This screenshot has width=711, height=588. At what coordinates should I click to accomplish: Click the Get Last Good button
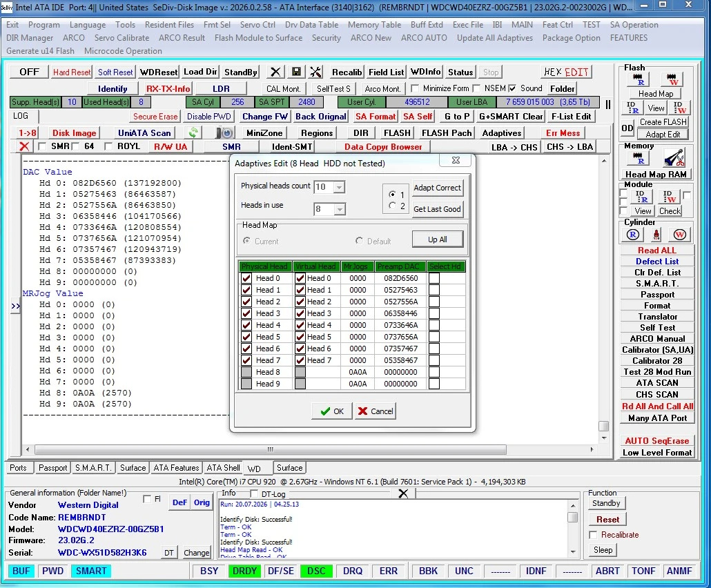click(x=437, y=209)
